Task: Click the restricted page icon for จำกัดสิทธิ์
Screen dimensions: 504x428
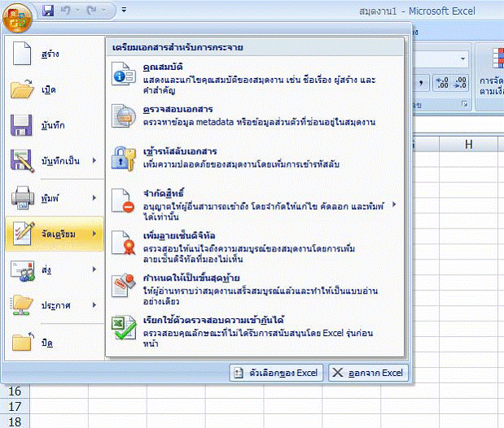Action: click(124, 200)
